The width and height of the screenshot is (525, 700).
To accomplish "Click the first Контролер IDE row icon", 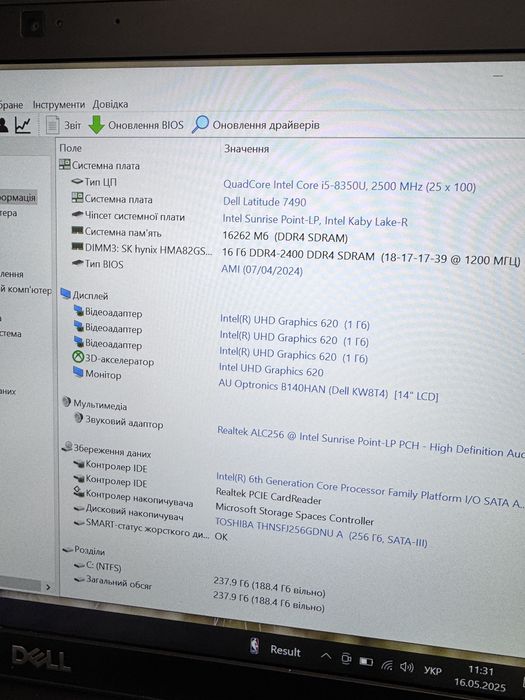I will (x=79, y=464).
